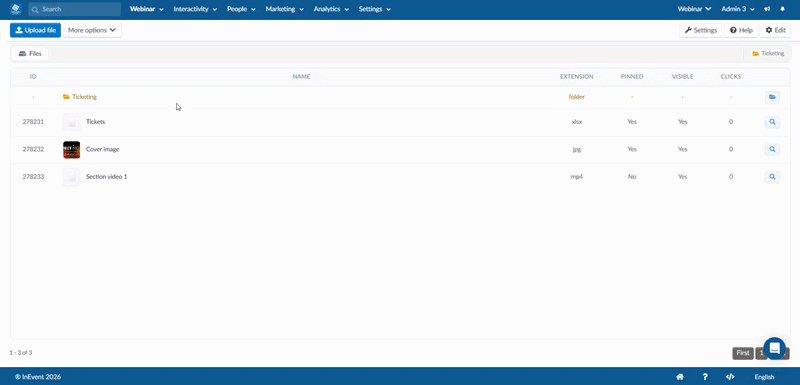Click the announcements megaphone icon
The width and height of the screenshot is (800, 385).
tap(767, 9)
